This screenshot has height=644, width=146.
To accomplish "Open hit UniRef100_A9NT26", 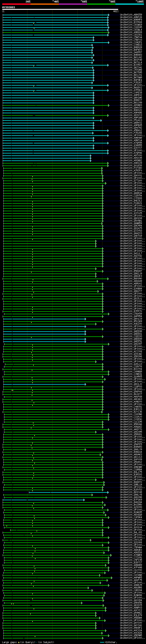I will (x=131, y=17).
